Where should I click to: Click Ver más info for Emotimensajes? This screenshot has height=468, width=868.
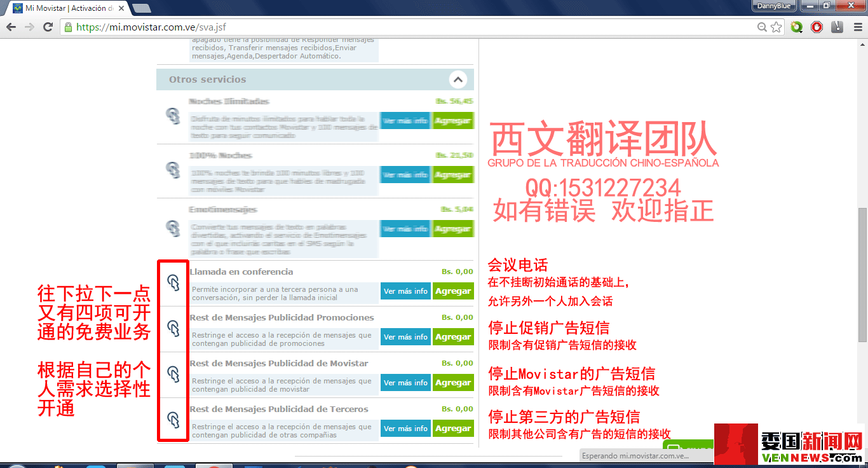coord(405,229)
